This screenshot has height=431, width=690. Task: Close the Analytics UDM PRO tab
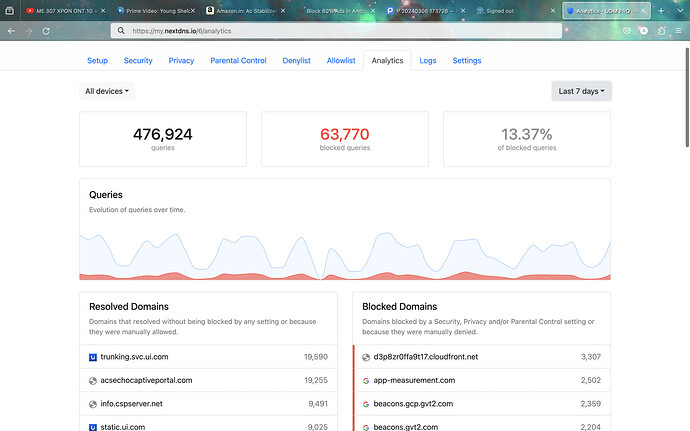[x=643, y=11]
